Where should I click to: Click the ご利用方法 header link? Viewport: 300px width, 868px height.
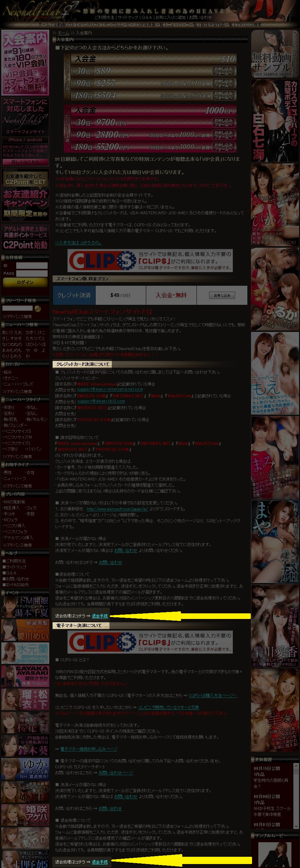click(104, 17)
